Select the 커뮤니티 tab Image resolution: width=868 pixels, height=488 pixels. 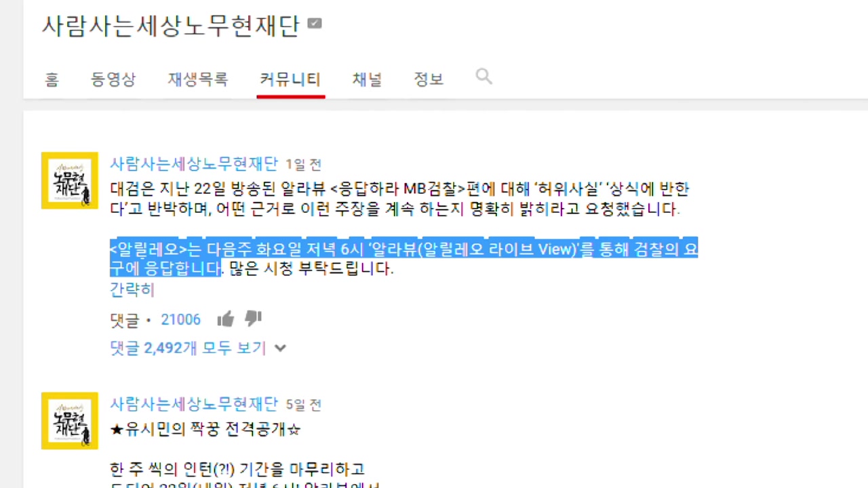(x=290, y=79)
